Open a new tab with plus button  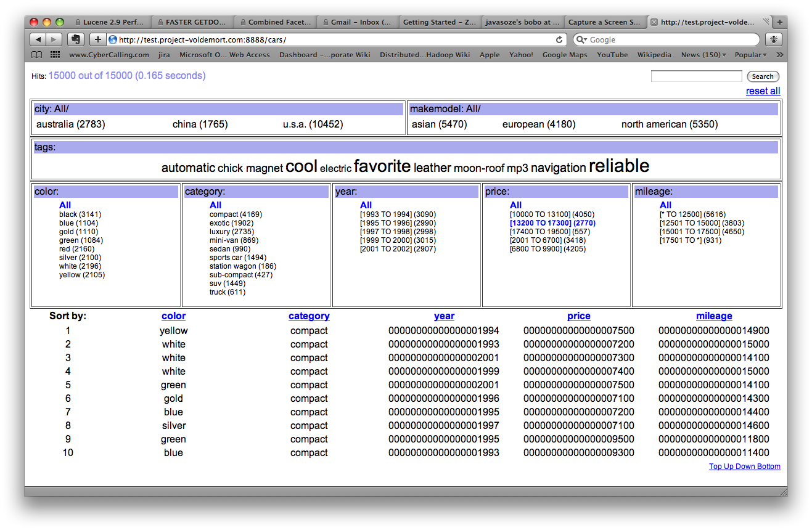(780, 22)
